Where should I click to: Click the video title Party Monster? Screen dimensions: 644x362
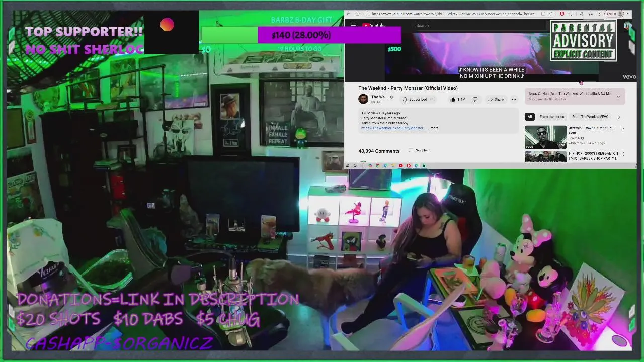tap(408, 88)
